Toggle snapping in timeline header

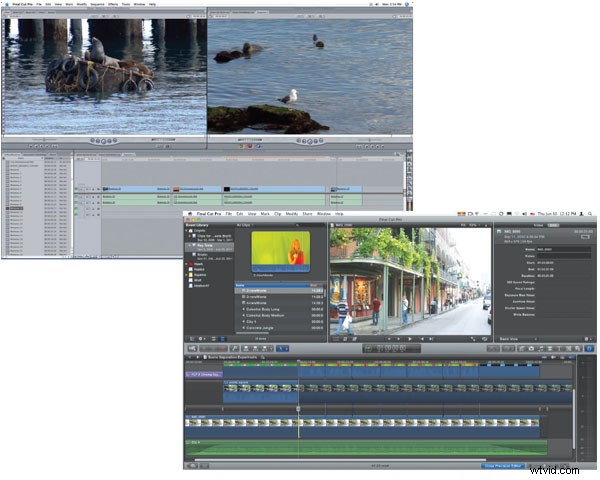(571, 358)
